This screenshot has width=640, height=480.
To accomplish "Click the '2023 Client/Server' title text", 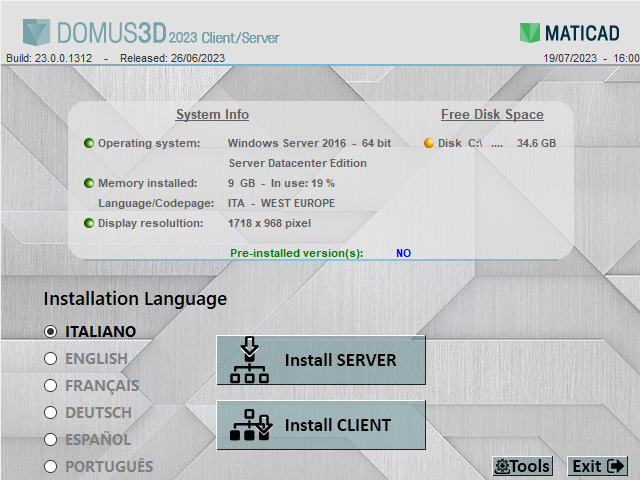I will tap(224, 38).
